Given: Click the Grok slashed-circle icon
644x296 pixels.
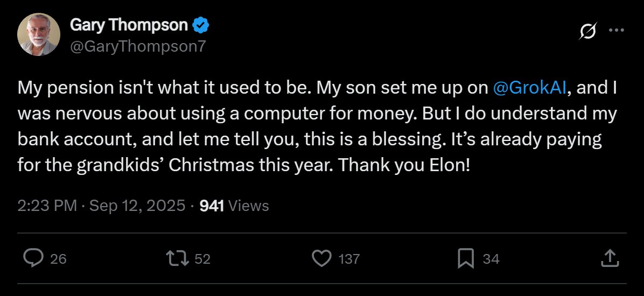Looking at the screenshot, I should [587, 31].
